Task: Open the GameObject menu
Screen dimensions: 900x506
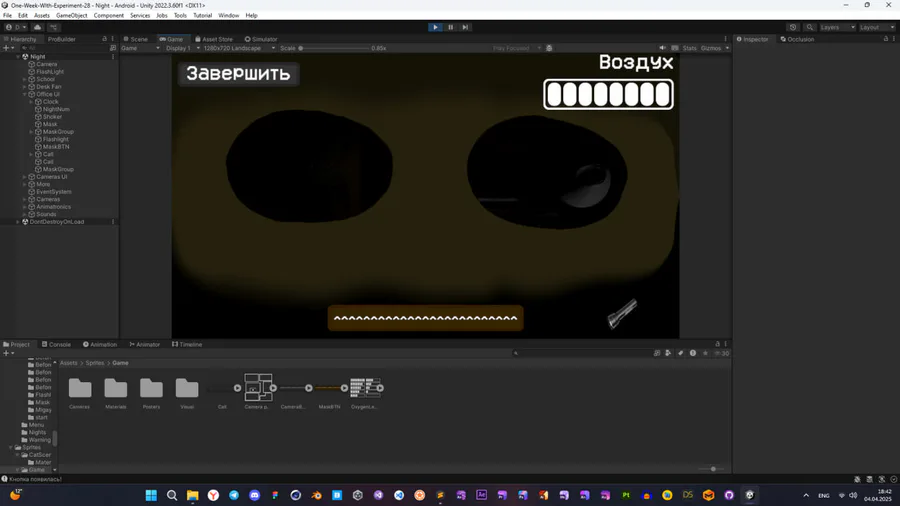Action: point(72,15)
